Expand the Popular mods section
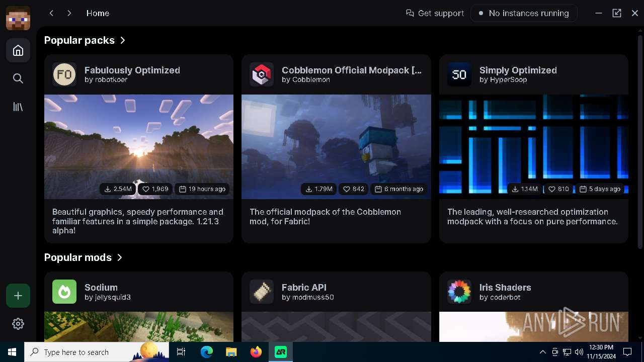The height and width of the screenshot is (362, 644). [x=84, y=257]
